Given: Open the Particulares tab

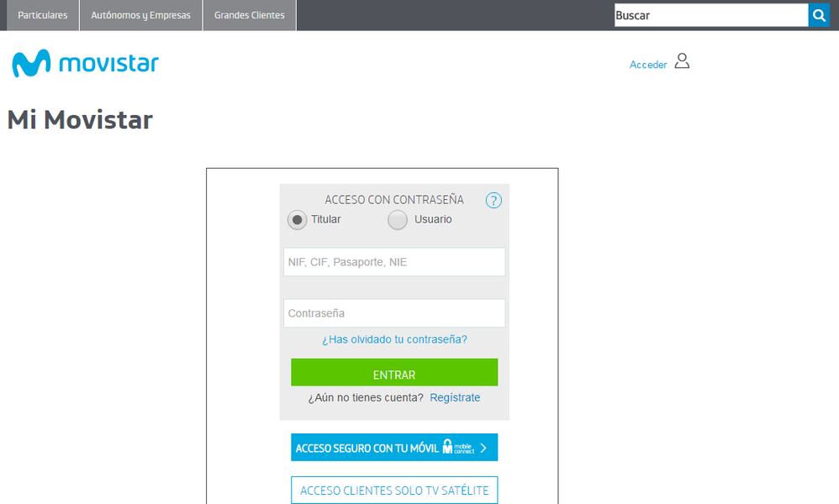Looking at the screenshot, I should (x=43, y=15).
